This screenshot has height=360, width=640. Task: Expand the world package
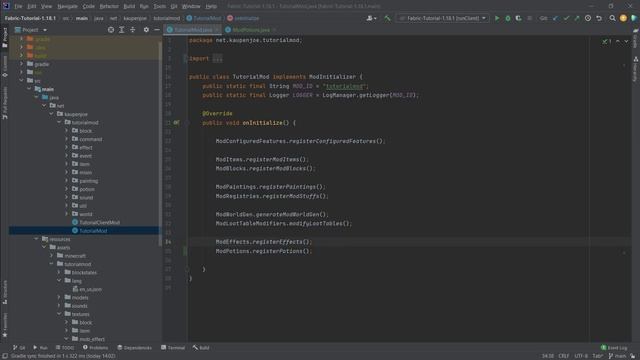pos(67,214)
